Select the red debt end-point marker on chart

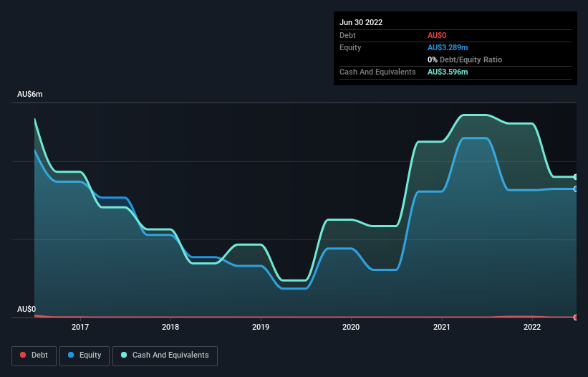[576, 318]
